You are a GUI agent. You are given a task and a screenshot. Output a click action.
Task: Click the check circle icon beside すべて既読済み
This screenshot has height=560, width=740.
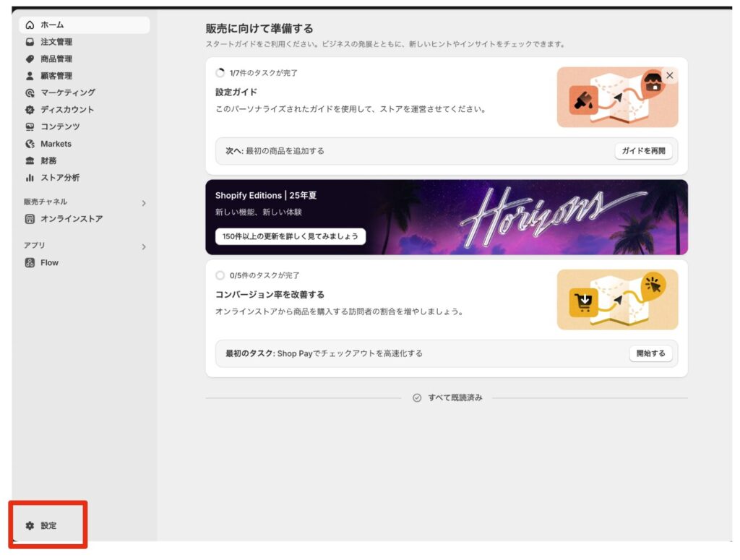tap(417, 397)
